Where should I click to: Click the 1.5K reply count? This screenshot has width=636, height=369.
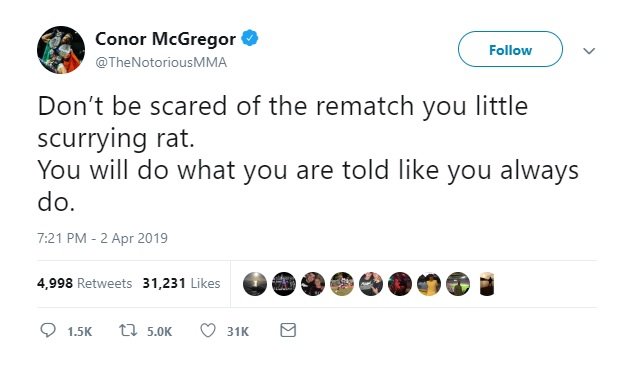pos(80,332)
